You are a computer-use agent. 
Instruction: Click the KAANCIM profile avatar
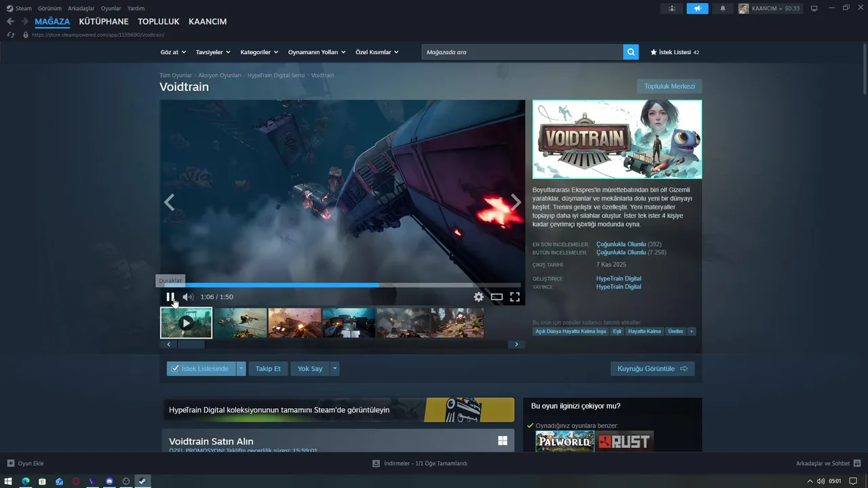pyautogui.click(x=743, y=8)
